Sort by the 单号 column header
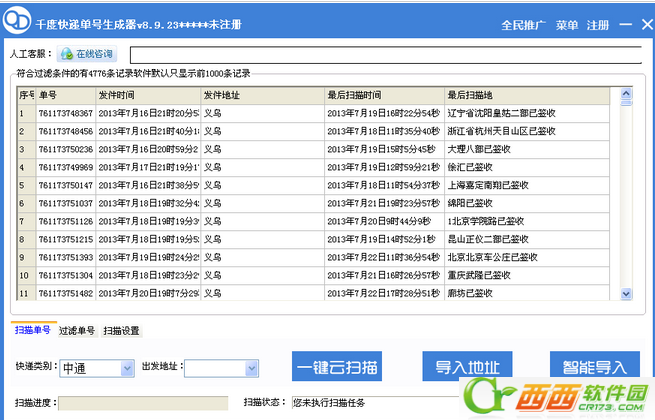The width and height of the screenshot is (655, 420). tap(66, 95)
